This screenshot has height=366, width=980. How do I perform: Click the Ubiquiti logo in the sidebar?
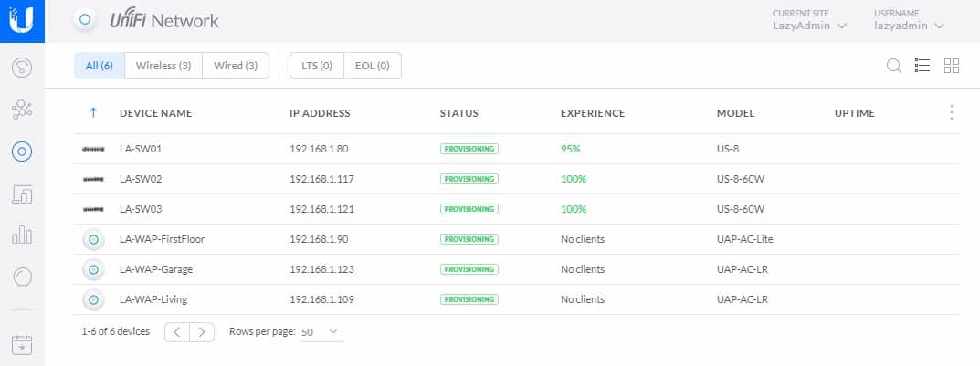22,21
